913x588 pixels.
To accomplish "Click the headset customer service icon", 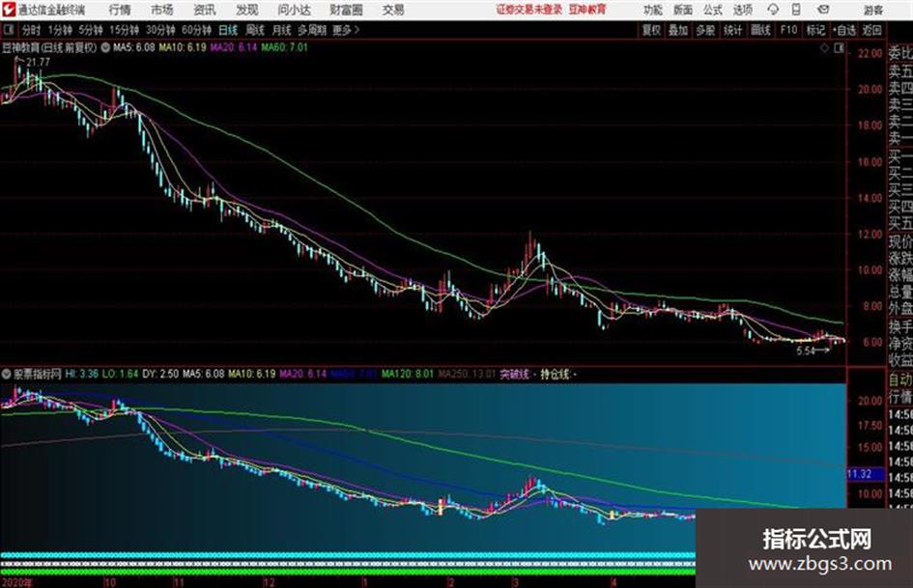I will pyautogui.click(x=773, y=10).
